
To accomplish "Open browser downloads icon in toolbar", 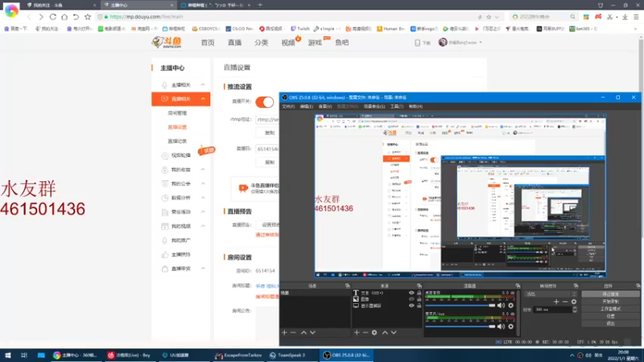I will [x=625, y=17].
